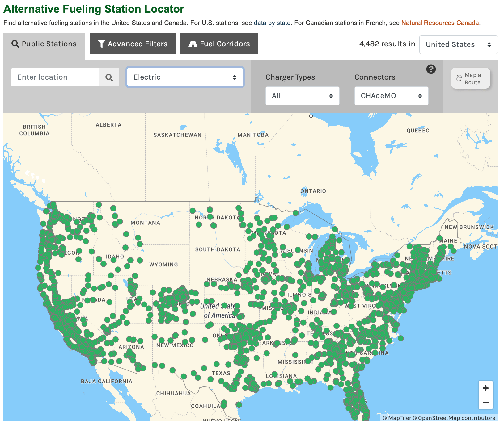This screenshot has width=504, height=426.
Task: Click the search icon on Public Stations tab
Action: (x=15, y=44)
